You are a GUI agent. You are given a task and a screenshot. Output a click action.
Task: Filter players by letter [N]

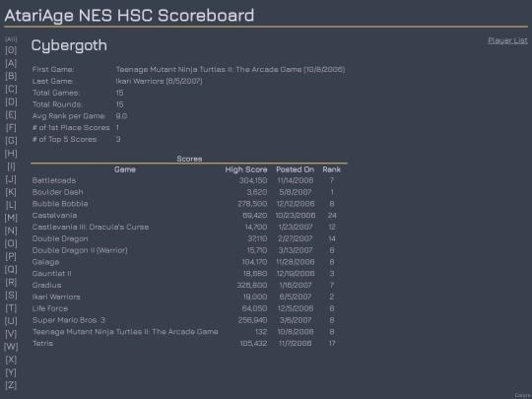coord(11,231)
